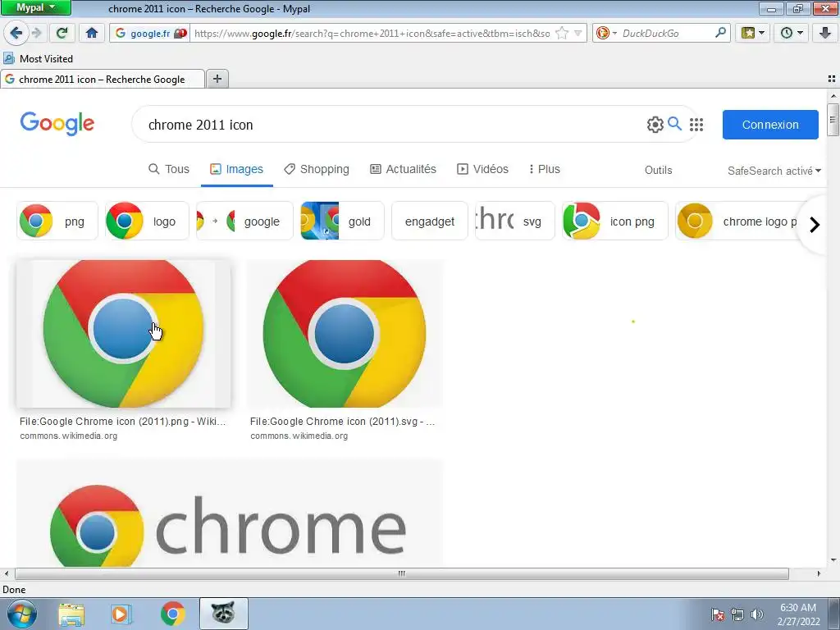This screenshot has width=840, height=630.
Task: Open the Outils tools button
Action: [658, 171]
